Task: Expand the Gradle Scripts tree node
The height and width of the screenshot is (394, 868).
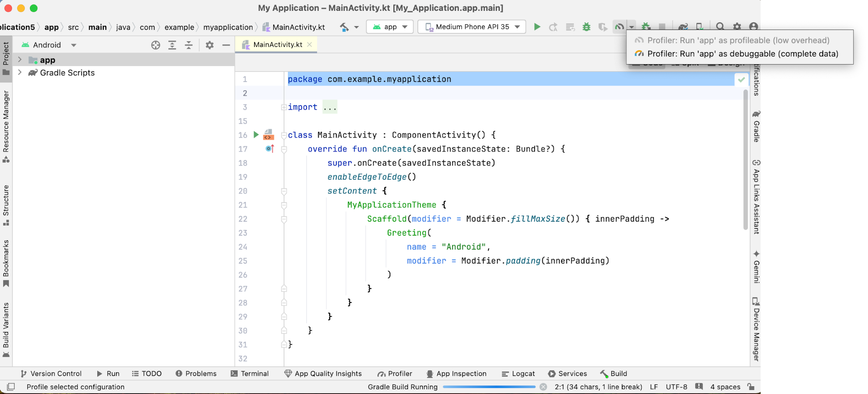Action: tap(20, 72)
